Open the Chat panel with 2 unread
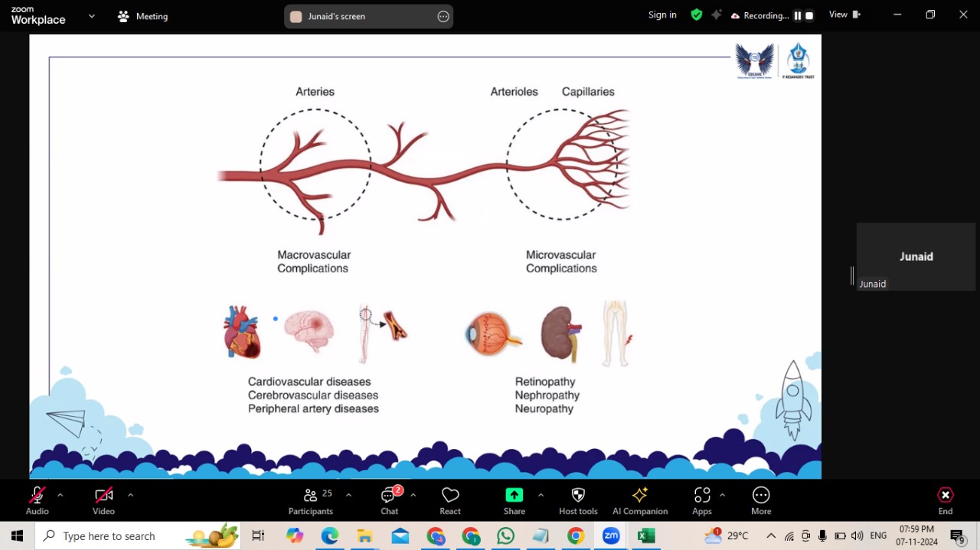The width and height of the screenshot is (980, 550). coord(390,501)
